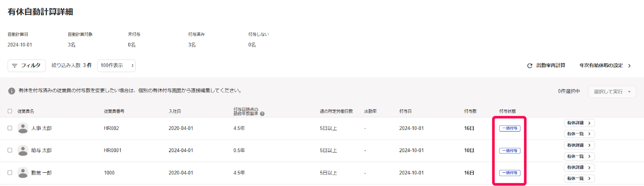Image resolution: width=644 pixels, height=186 pixels.
Task: Click 給与 太郎's avatar icon
Action: (23, 150)
